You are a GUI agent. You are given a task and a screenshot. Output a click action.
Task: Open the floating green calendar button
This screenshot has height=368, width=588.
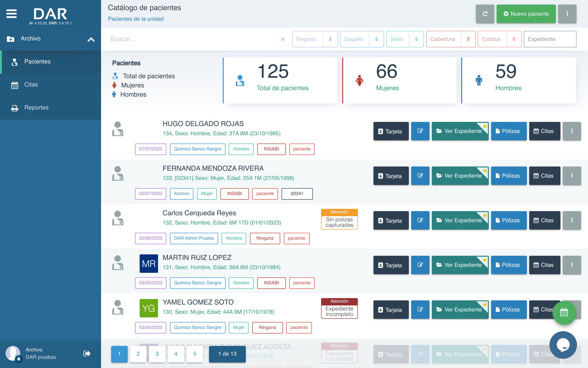(x=564, y=313)
